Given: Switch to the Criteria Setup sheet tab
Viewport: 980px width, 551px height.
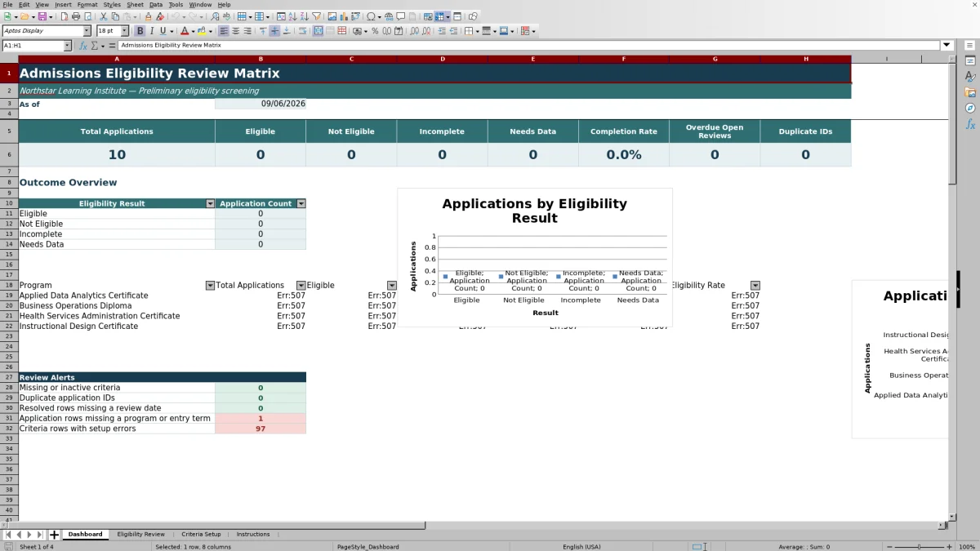Looking at the screenshot, I should (201, 535).
